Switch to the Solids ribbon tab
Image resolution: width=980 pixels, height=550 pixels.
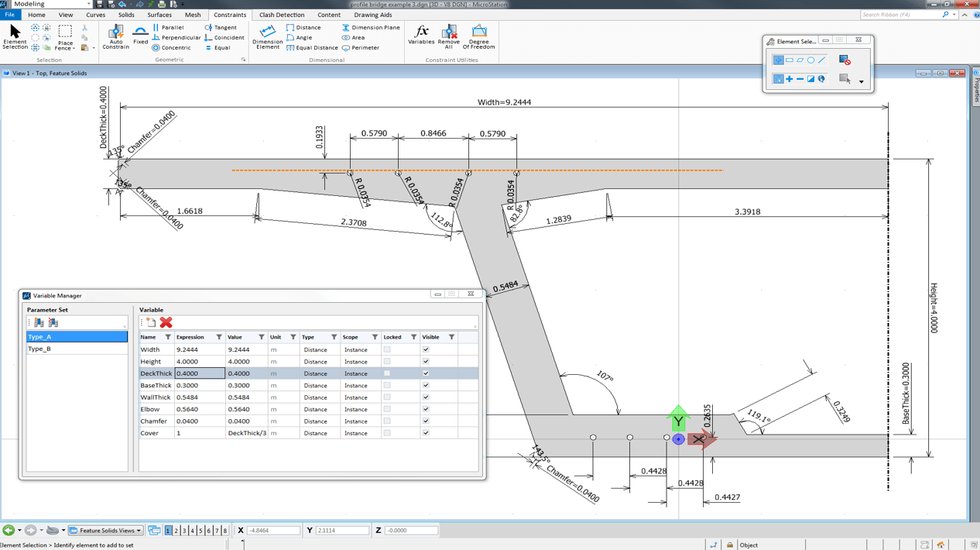coord(126,15)
